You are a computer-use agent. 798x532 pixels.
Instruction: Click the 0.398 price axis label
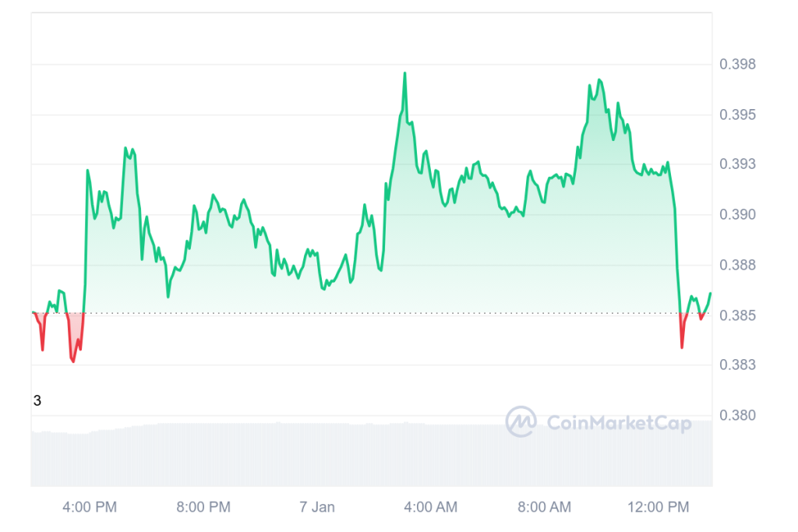click(x=737, y=64)
